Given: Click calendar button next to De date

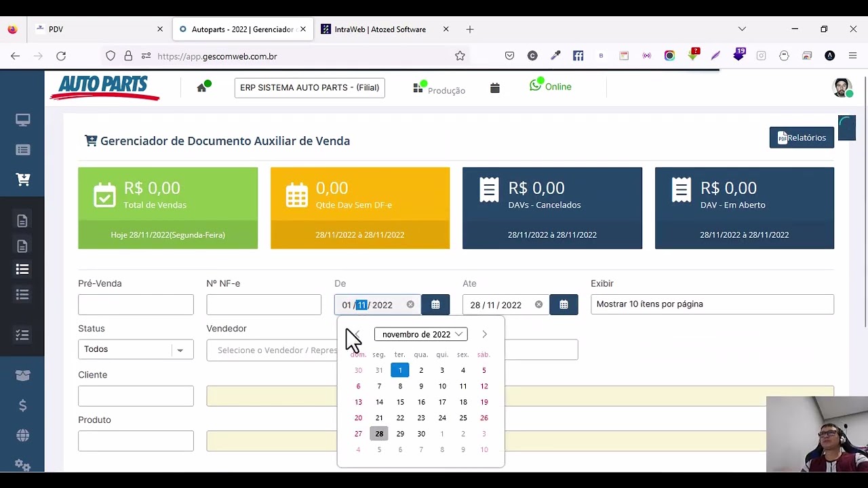Looking at the screenshot, I should tap(435, 305).
